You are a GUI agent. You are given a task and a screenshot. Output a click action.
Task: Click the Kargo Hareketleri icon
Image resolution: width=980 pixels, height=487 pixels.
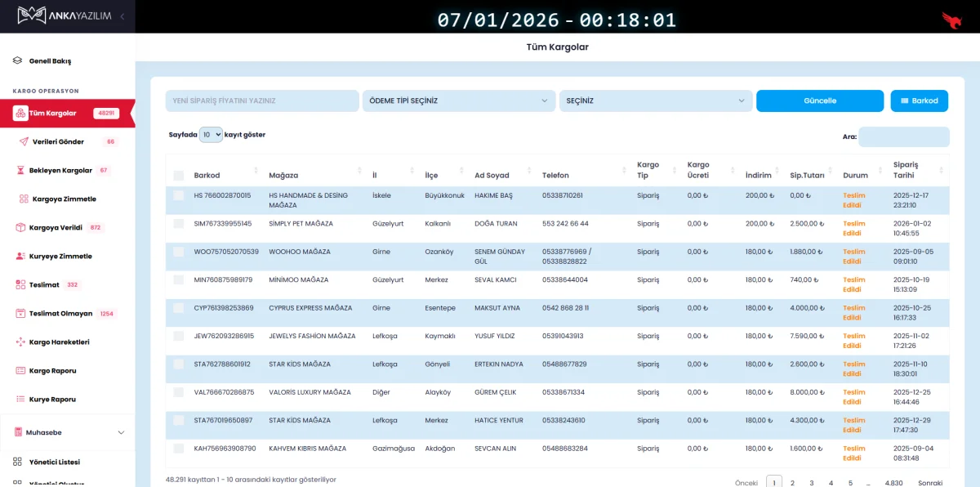pyautogui.click(x=20, y=342)
